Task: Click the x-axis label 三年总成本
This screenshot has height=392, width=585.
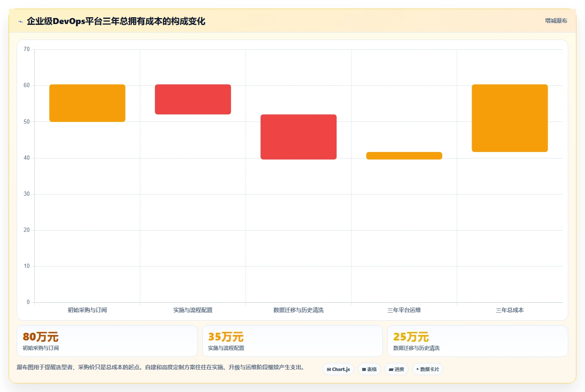Action: 509,310
